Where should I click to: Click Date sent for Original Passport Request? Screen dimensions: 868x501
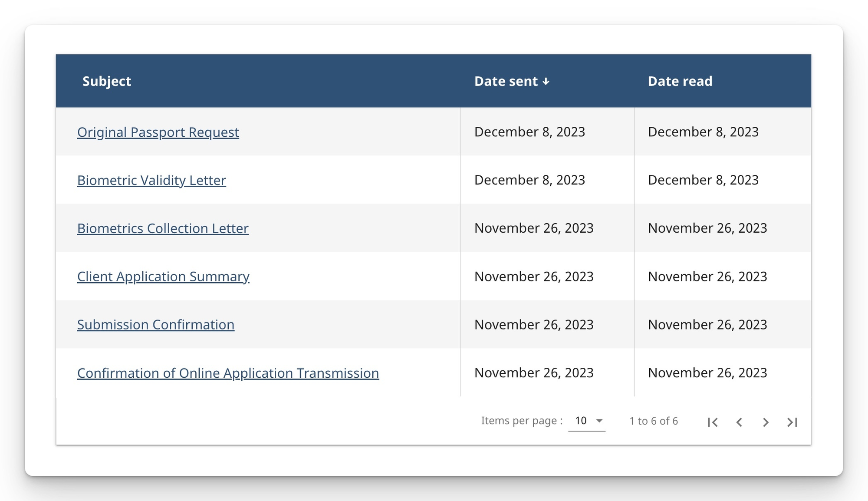529,132
